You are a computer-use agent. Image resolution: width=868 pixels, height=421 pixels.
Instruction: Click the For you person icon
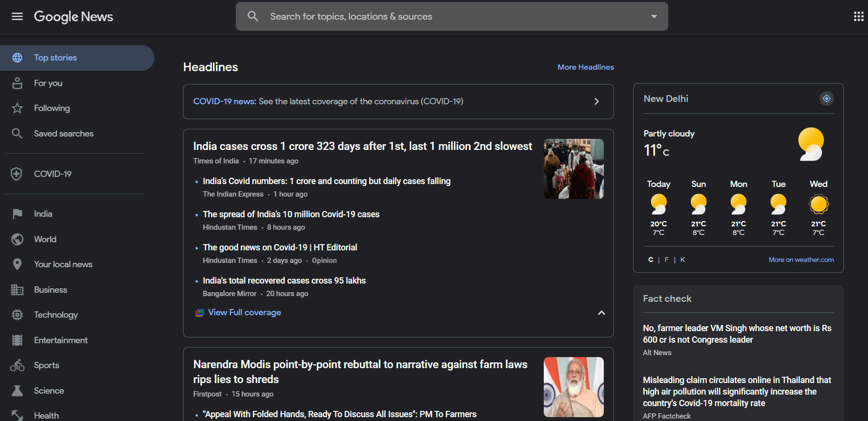click(17, 83)
